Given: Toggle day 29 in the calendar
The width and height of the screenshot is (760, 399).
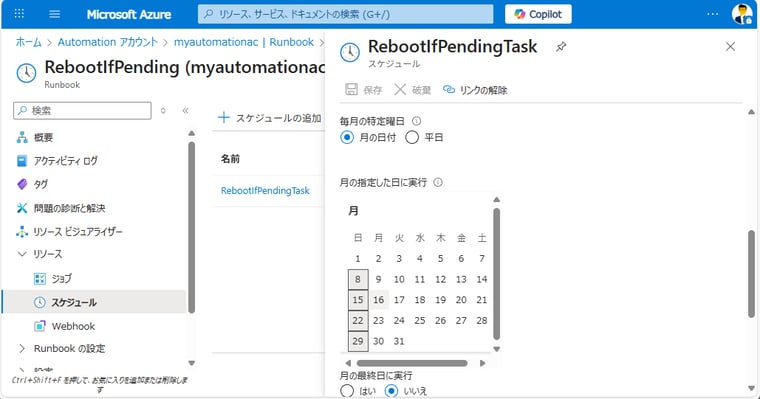Looking at the screenshot, I should point(358,341).
